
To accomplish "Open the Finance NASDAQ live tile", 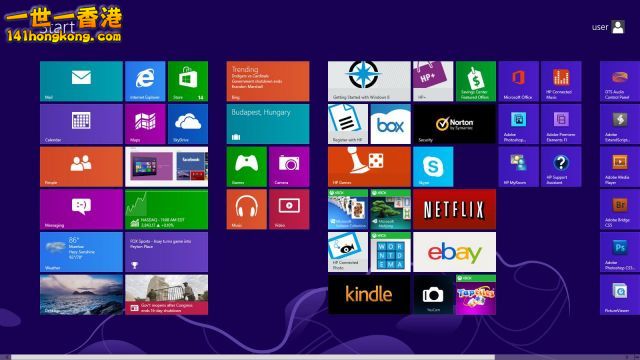I will [x=167, y=209].
